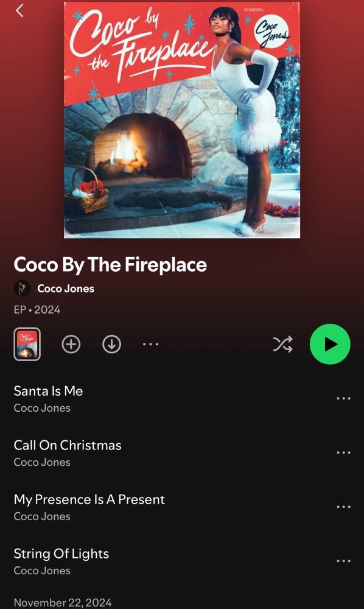Show options for My Presence Is A Present

click(343, 507)
